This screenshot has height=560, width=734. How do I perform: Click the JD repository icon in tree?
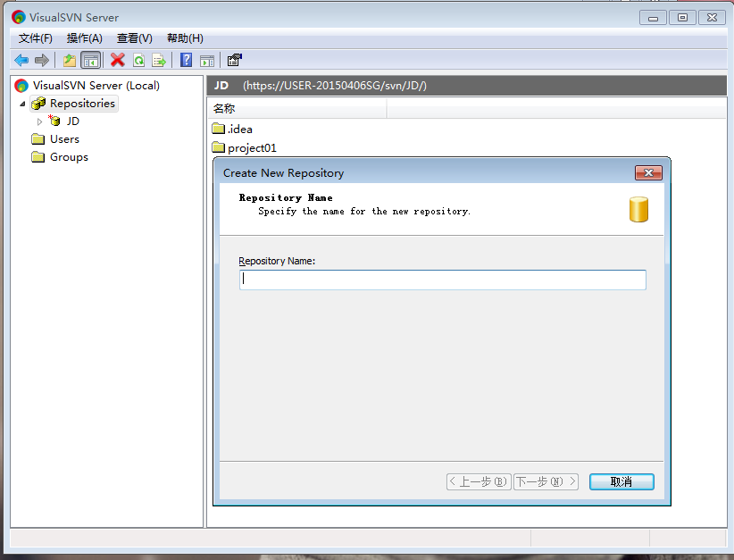click(x=54, y=121)
